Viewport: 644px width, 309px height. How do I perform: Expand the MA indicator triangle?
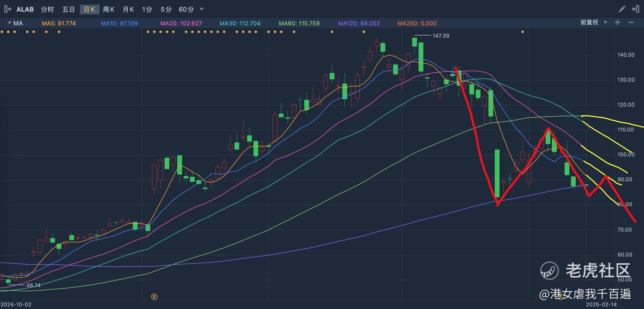[9, 23]
